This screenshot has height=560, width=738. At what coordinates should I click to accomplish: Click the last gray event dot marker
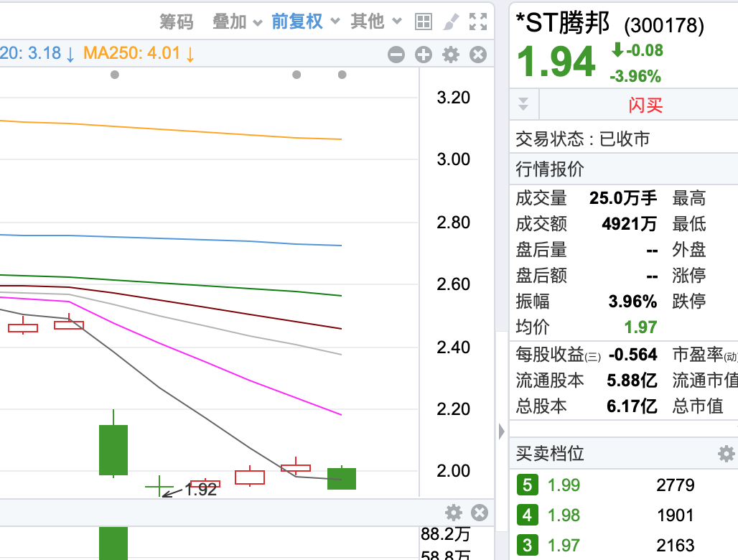342,75
